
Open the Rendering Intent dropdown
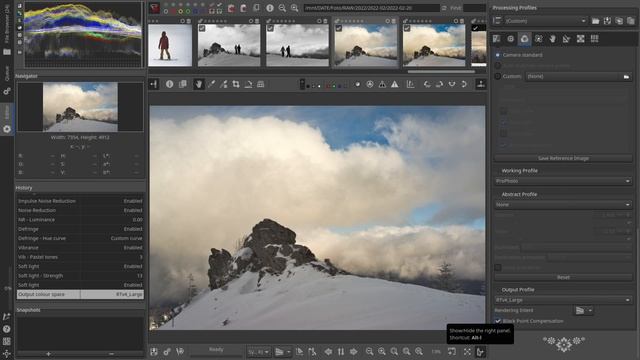(584, 311)
